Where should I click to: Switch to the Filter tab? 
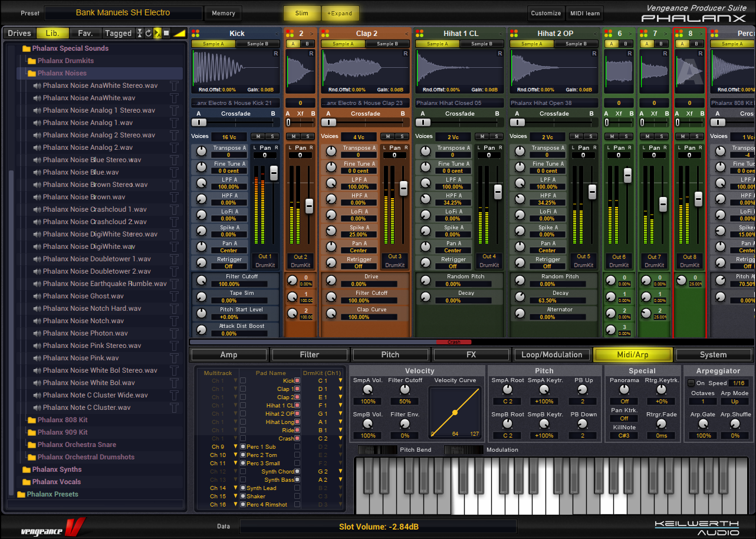coord(310,355)
